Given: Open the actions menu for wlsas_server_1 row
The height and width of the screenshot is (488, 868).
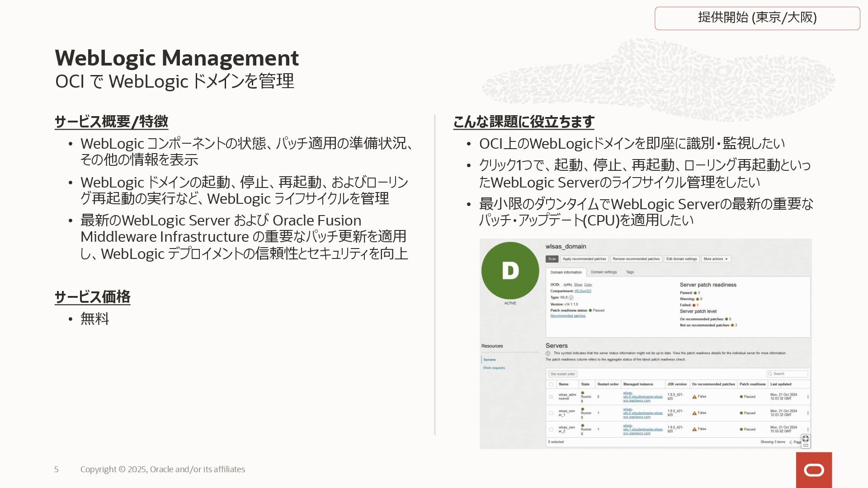Looking at the screenshot, I should point(808,413).
